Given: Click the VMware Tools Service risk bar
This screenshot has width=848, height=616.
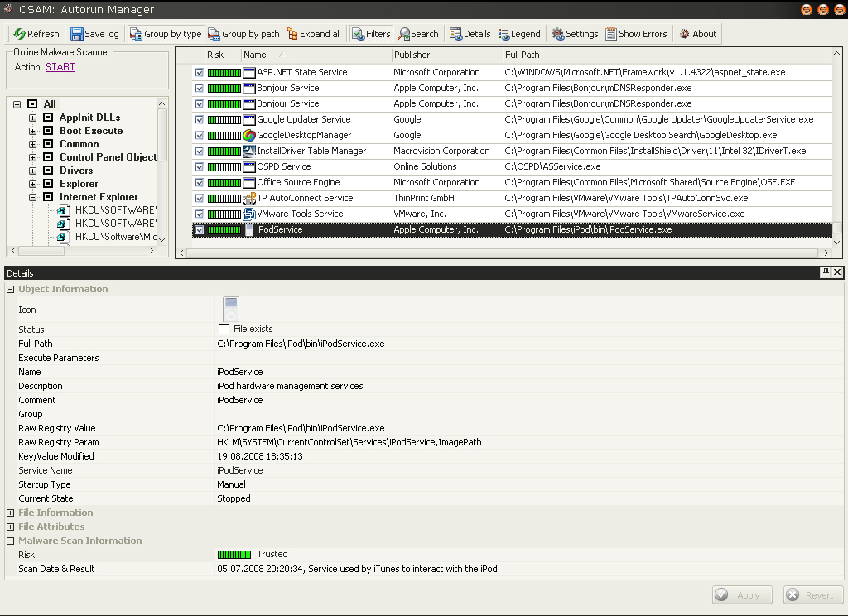Looking at the screenshot, I should (x=224, y=214).
